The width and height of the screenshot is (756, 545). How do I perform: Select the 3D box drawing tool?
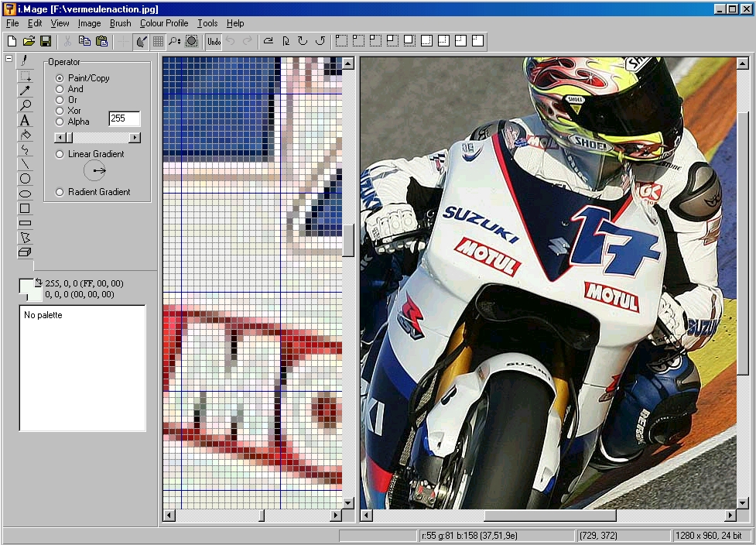coord(25,252)
